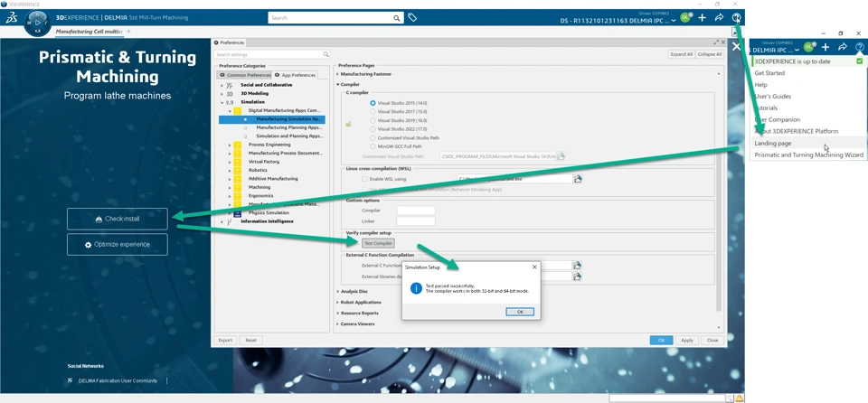Viewport: 868px width, 403px height.
Task: Open the 3DEXPERIENCE compass
Action: point(37,23)
